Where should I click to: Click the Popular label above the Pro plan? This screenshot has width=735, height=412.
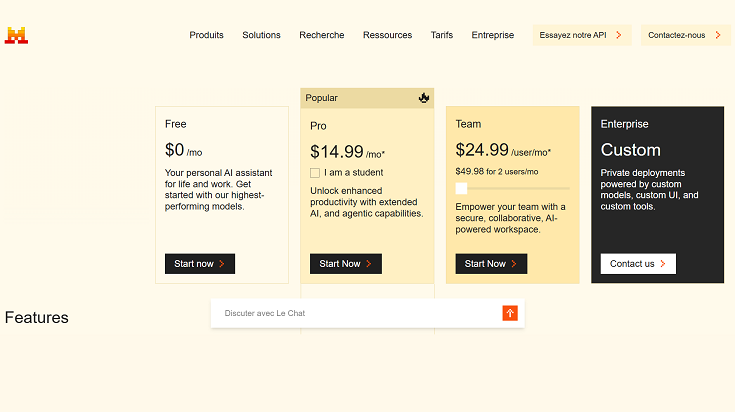pyautogui.click(x=322, y=98)
